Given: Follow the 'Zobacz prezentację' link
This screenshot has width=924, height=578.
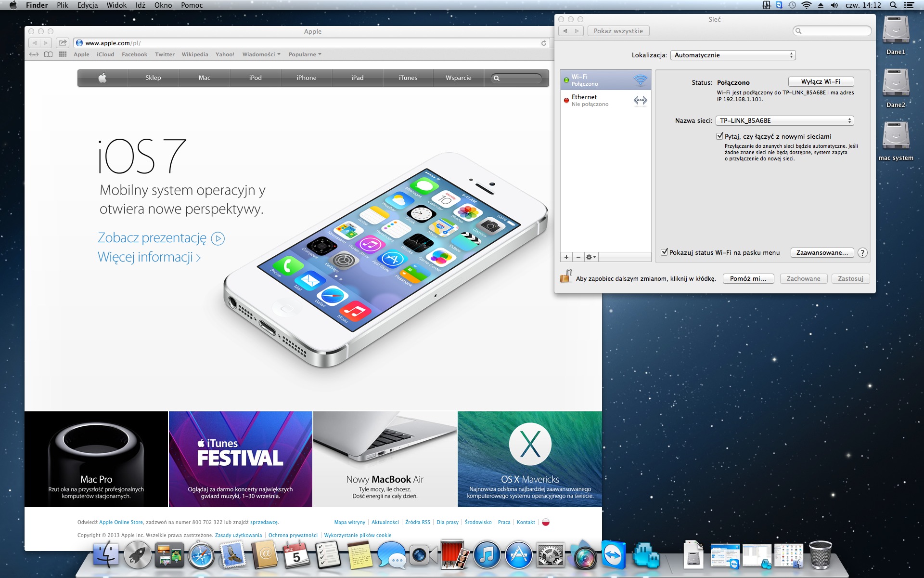Looking at the screenshot, I should click(161, 238).
